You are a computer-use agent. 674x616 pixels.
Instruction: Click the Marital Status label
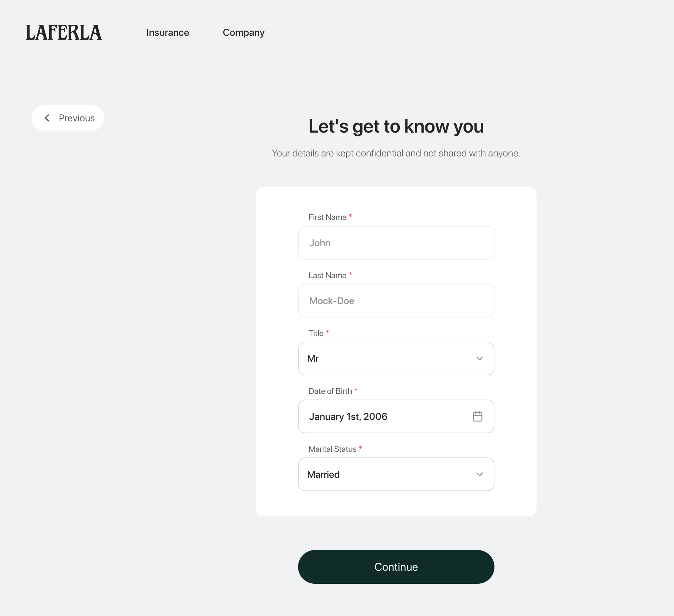(332, 449)
